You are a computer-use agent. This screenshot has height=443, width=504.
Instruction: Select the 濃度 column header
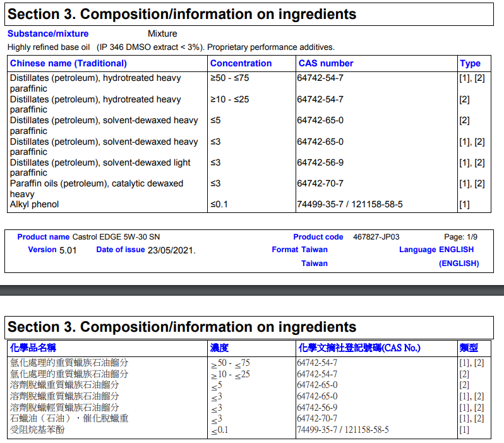tap(219, 348)
